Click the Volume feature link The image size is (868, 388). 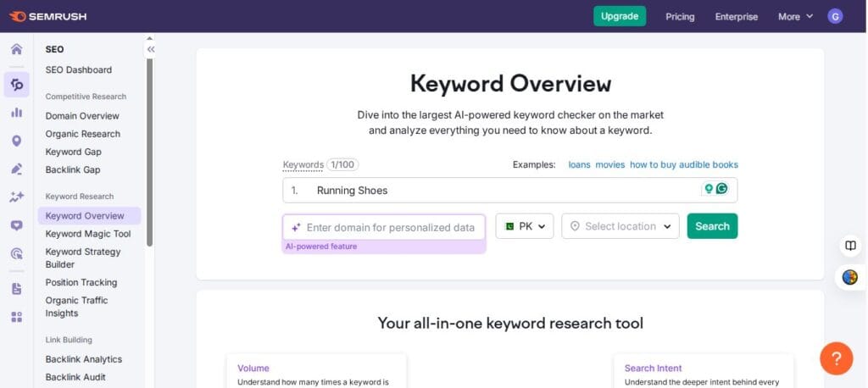click(x=253, y=368)
